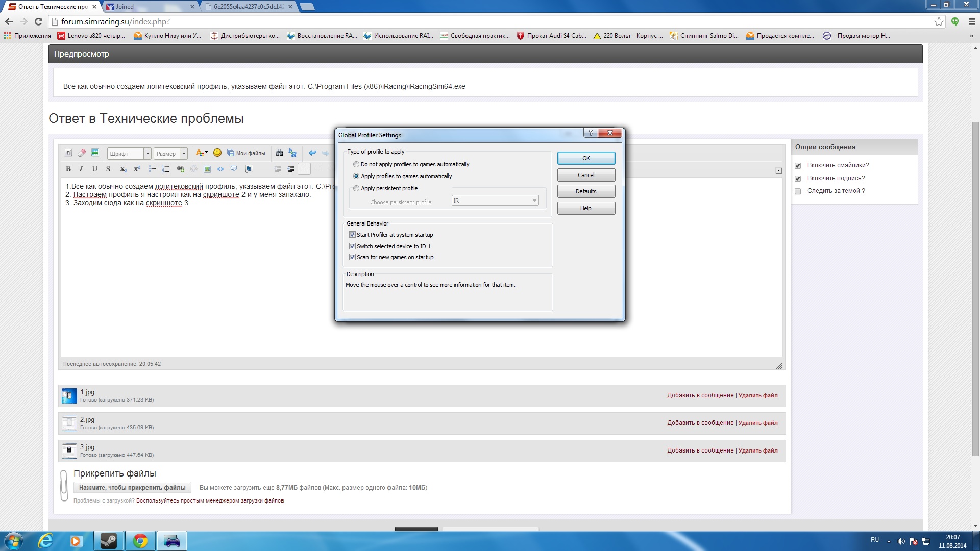This screenshot has width=980, height=551.
Task: Click the undo arrow icon
Action: 312,153
